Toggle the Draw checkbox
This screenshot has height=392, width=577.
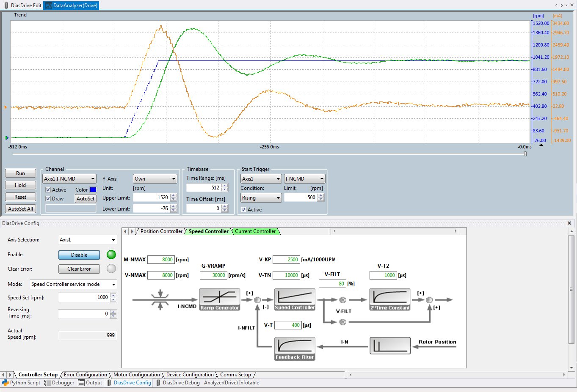(x=48, y=199)
